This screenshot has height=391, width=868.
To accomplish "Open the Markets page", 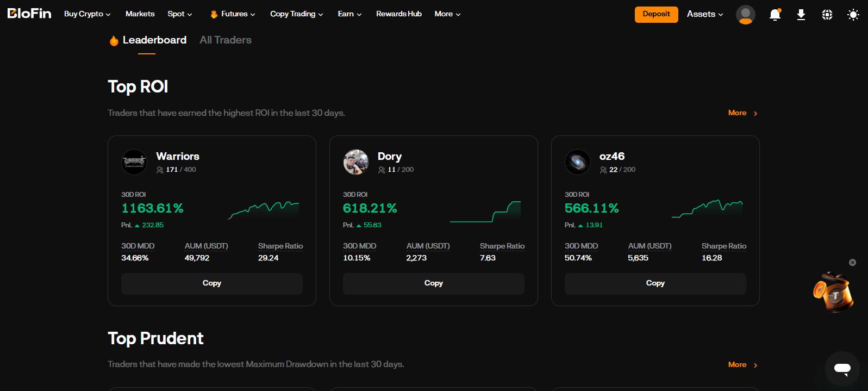I will (140, 14).
